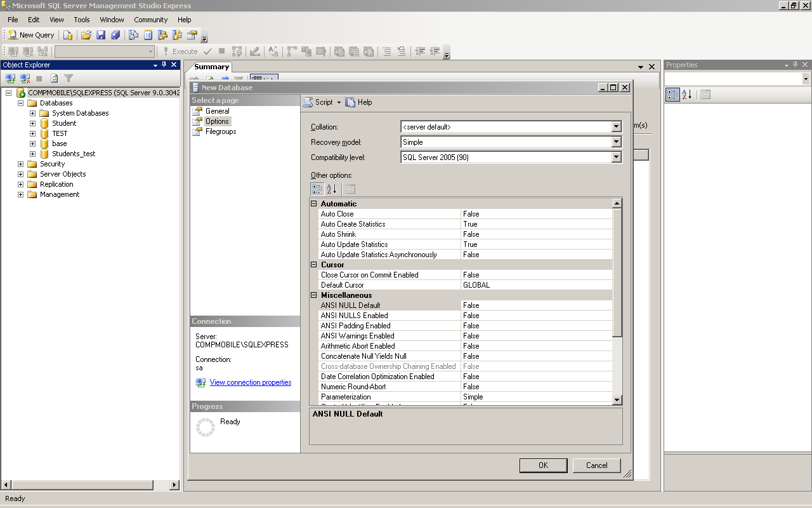
Task: Expand the Security folder node
Action: point(20,164)
